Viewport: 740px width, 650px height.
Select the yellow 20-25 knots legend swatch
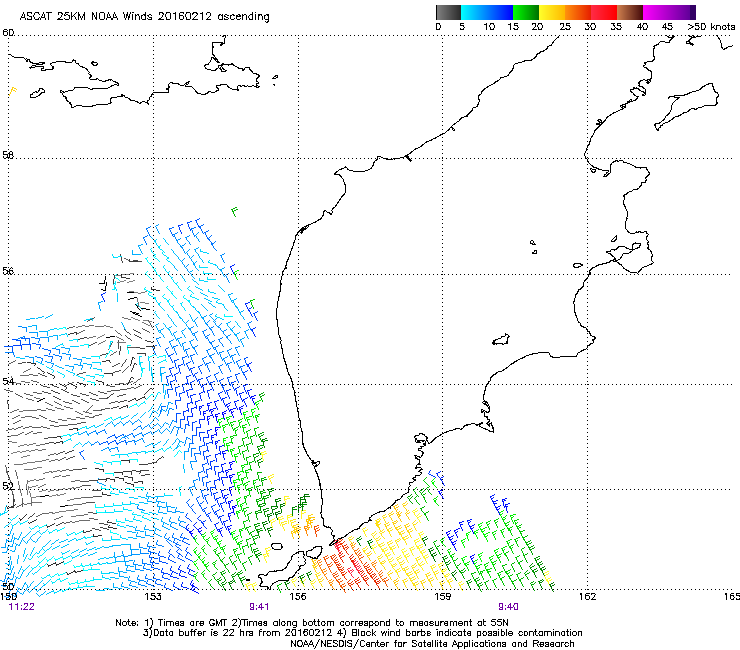point(552,12)
